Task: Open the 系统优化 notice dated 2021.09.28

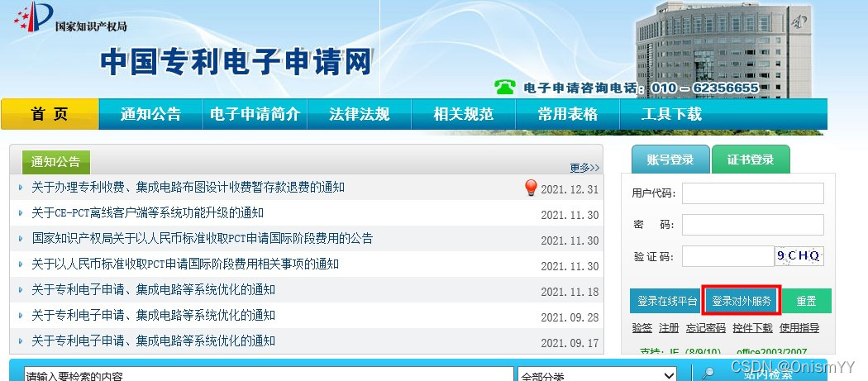Action: (x=153, y=315)
